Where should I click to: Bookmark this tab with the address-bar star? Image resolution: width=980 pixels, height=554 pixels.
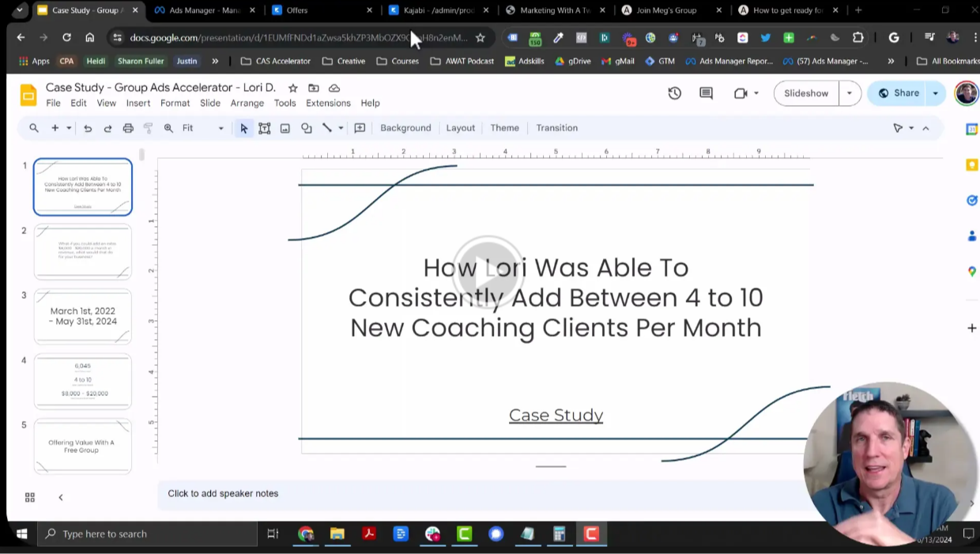(480, 37)
